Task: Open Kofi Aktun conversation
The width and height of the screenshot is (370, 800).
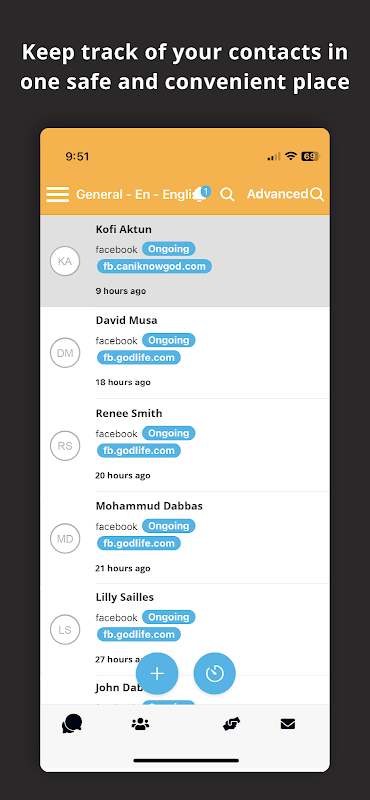Action: click(x=185, y=261)
